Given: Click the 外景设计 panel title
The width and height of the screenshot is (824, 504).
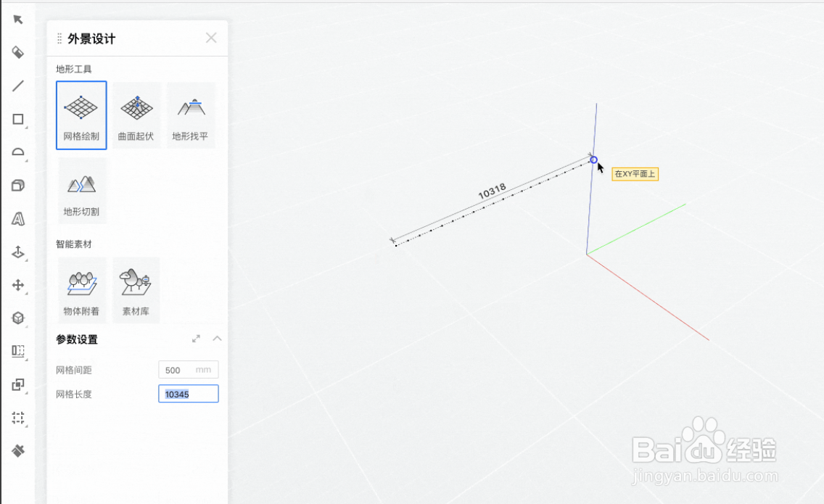Looking at the screenshot, I should pos(91,39).
